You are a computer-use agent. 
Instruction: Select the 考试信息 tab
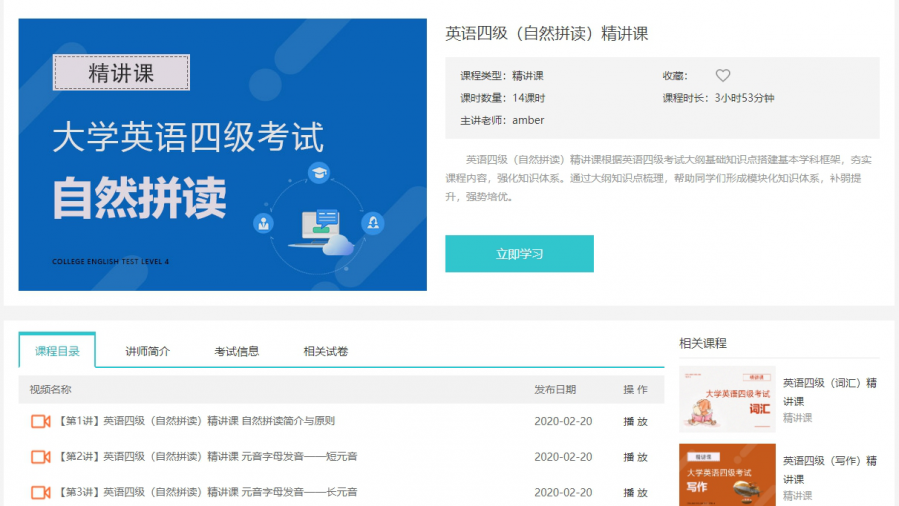[x=236, y=351]
